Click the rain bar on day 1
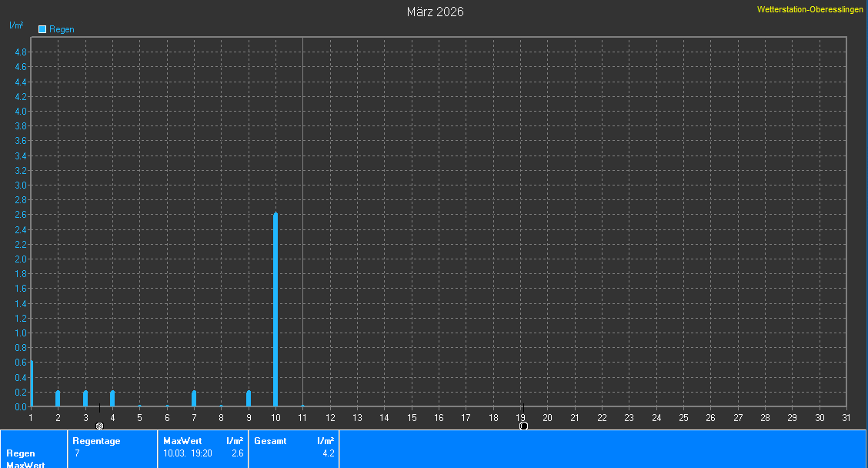The height and width of the screenshot is (468, 868). [x=32, y=383]
